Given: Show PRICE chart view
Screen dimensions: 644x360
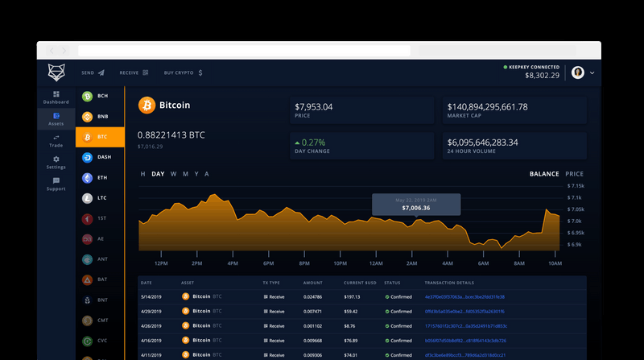Looking at the screenshot, I should click(574, 174).
